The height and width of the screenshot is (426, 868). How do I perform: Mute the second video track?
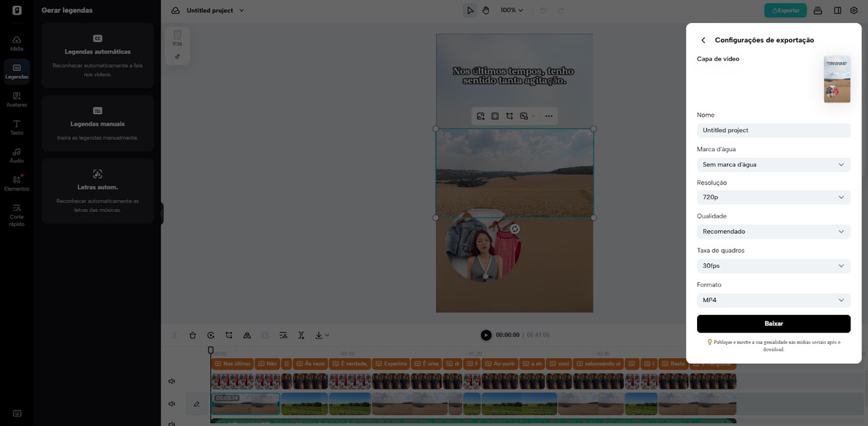point(172,404)
